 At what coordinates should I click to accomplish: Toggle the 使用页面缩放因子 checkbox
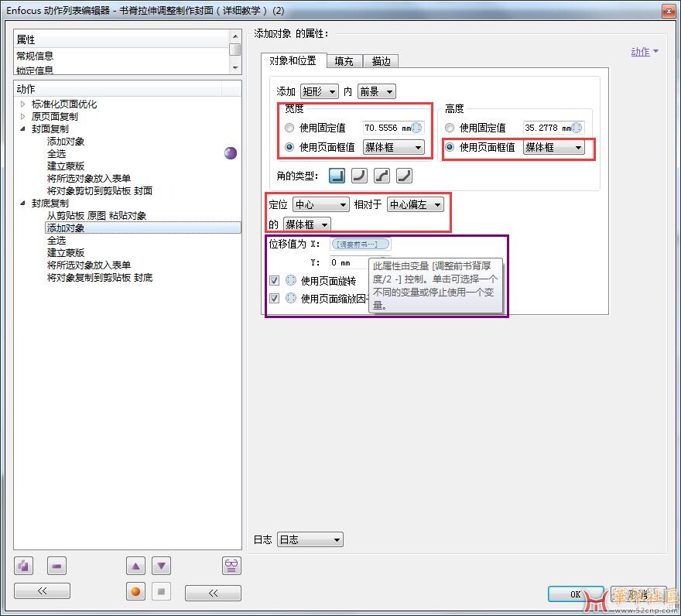coord(274,298)
